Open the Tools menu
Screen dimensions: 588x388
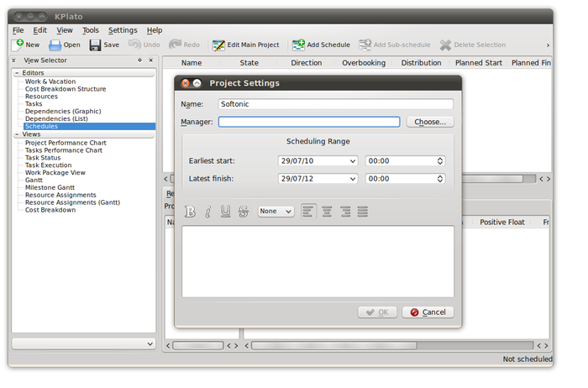(91, 30)
